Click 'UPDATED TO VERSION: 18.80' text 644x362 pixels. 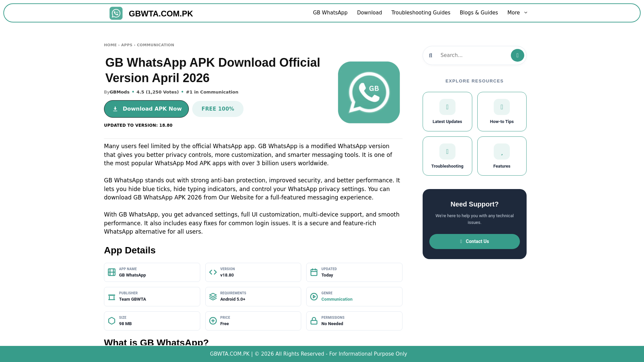tap(138, 125)
